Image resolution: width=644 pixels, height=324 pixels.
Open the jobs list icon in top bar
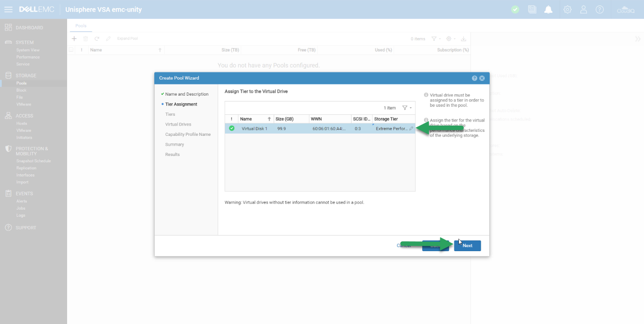pos(532,9)
